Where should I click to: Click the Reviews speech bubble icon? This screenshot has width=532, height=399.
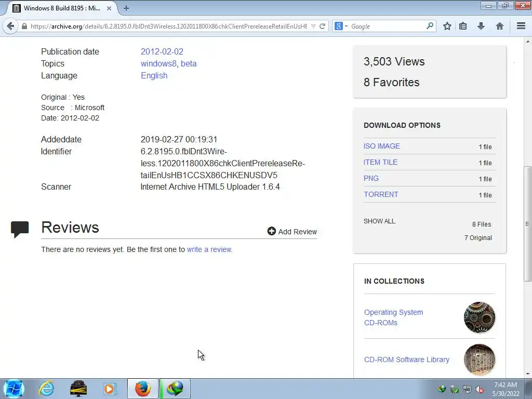pos(20,229)
